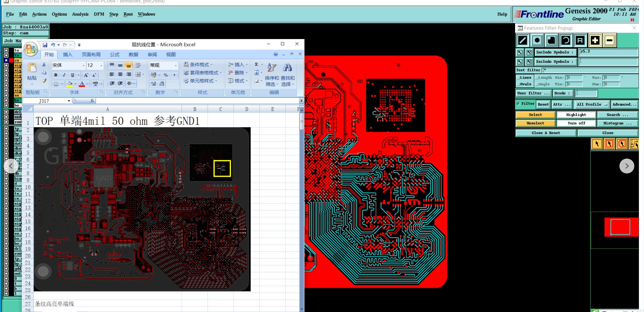Screen dimensions: 644x312
Task: Click the yellow fill color swatch button
Action: (70, 84)
